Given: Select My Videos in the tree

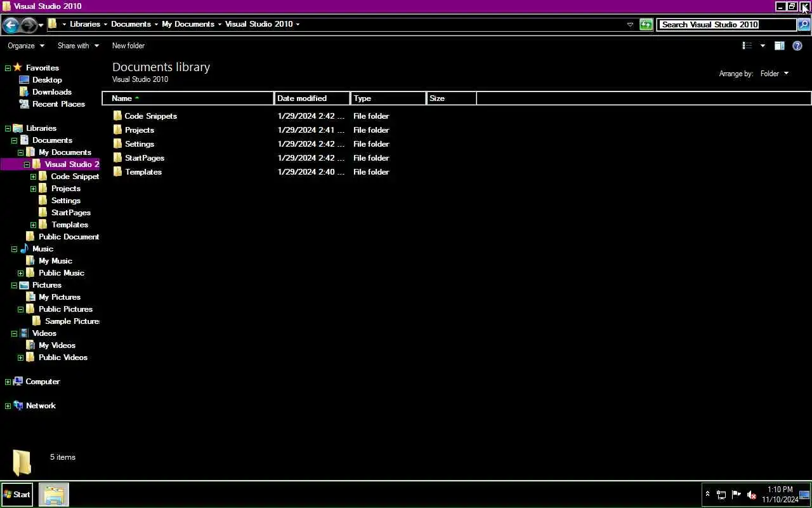Looking at the screenshot, I should pyautogui.click(x=57, y=345).
